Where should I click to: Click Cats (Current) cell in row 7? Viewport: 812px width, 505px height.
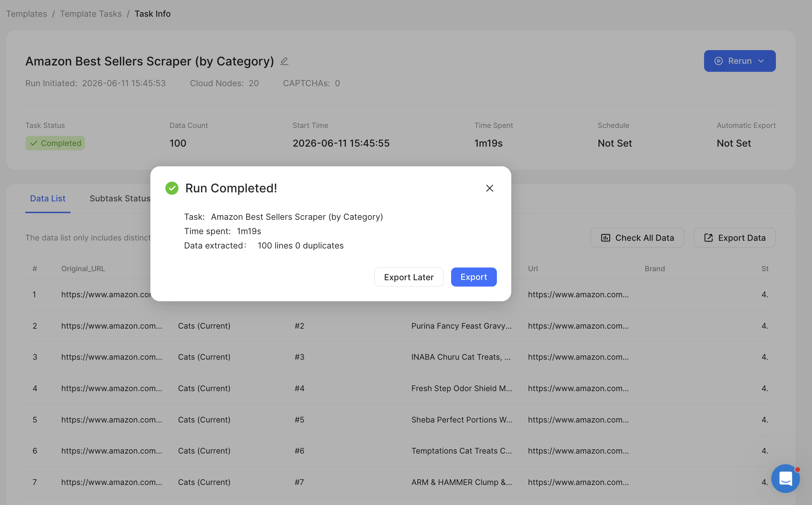pos(204,482)
